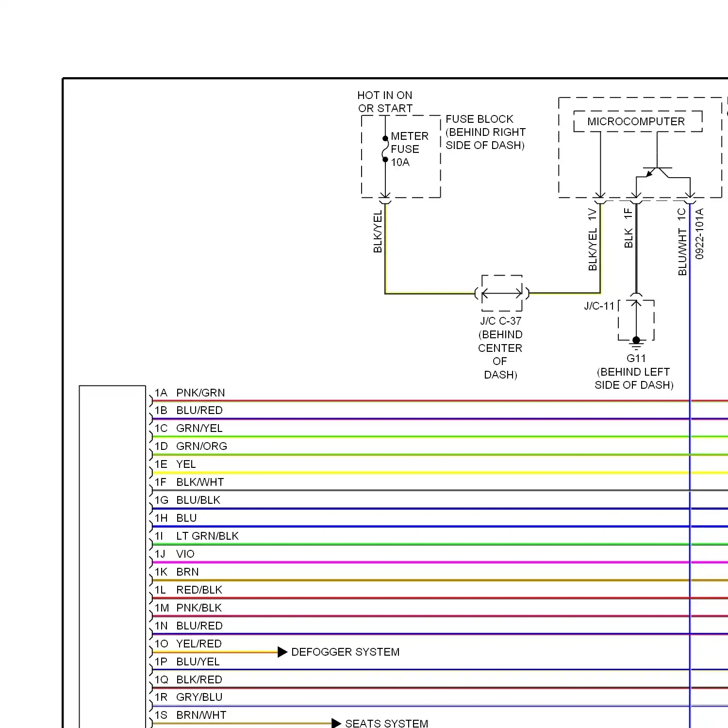
Task: Click the '1L RED/BLK' wire label
Action: (x=188, y=590)
